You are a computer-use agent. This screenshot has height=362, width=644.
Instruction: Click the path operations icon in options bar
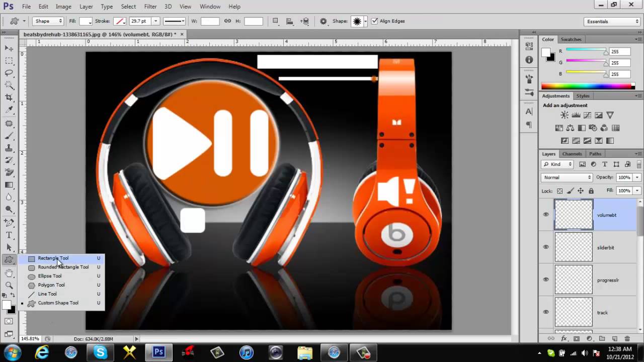[275, 21]
